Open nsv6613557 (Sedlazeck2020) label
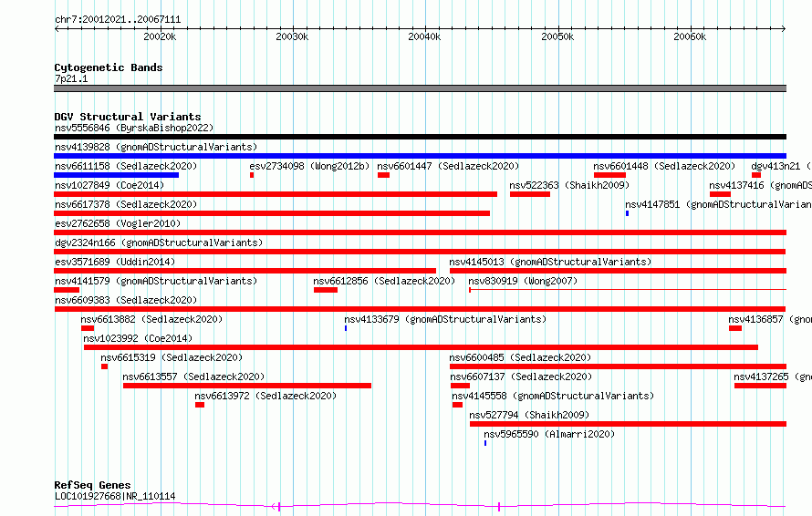812x516 pixels. (193, 377)
